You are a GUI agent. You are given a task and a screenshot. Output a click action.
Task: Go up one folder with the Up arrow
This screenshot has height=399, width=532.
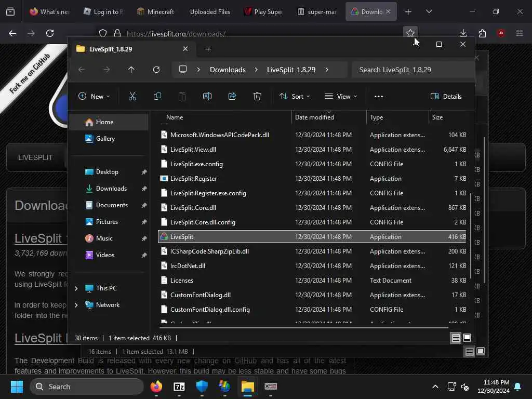[131, 70]
